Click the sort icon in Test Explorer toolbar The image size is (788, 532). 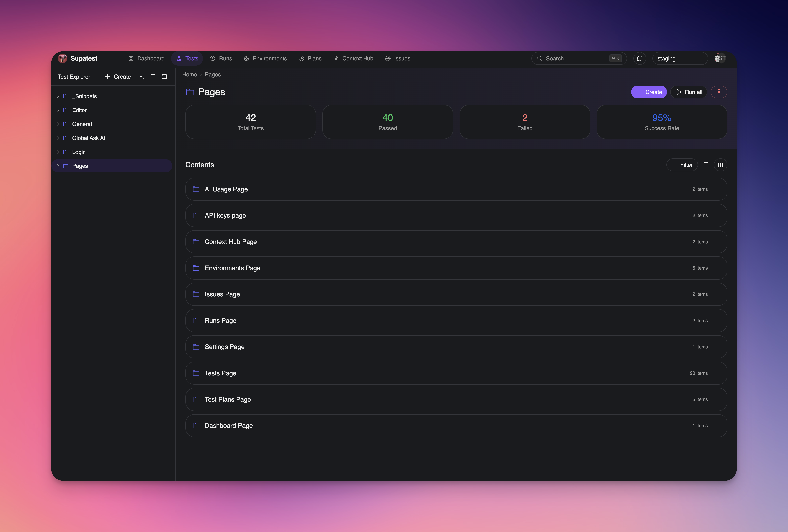tap(142, 77)
